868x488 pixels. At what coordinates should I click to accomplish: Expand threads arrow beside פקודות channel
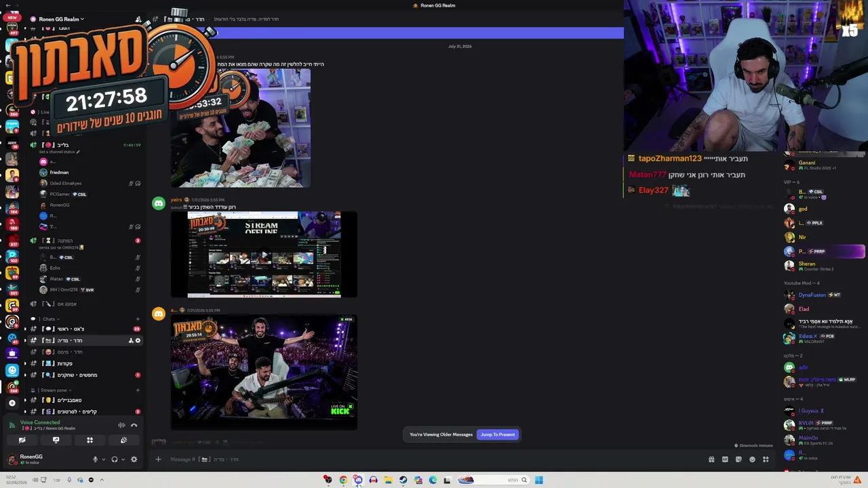pyautogui.click(x=25, y=364)
